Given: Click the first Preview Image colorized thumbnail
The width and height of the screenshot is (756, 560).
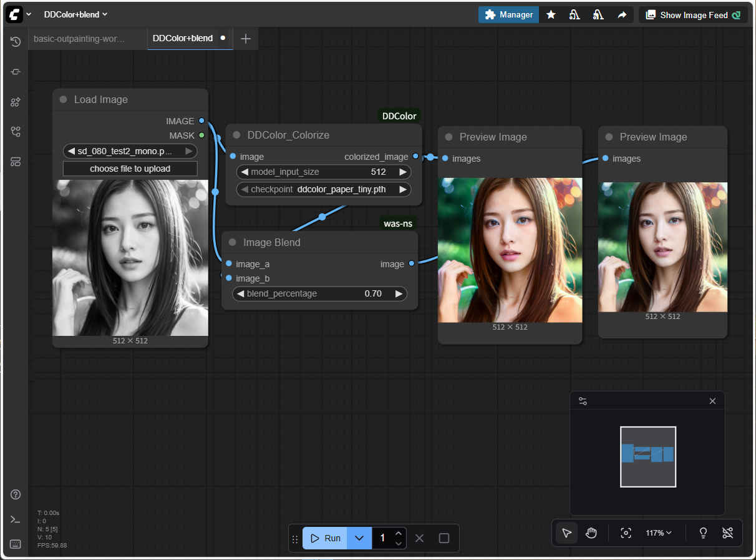Looking at the screenshot, I should click(510, 250).
